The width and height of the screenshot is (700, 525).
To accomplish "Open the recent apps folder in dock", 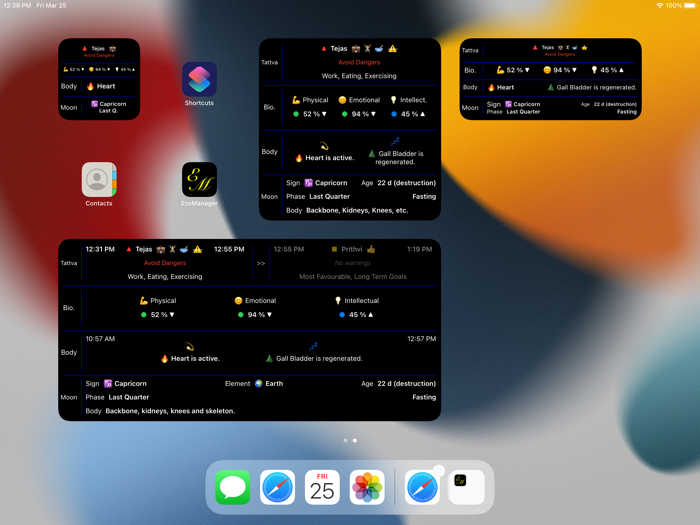I will 467,487.
